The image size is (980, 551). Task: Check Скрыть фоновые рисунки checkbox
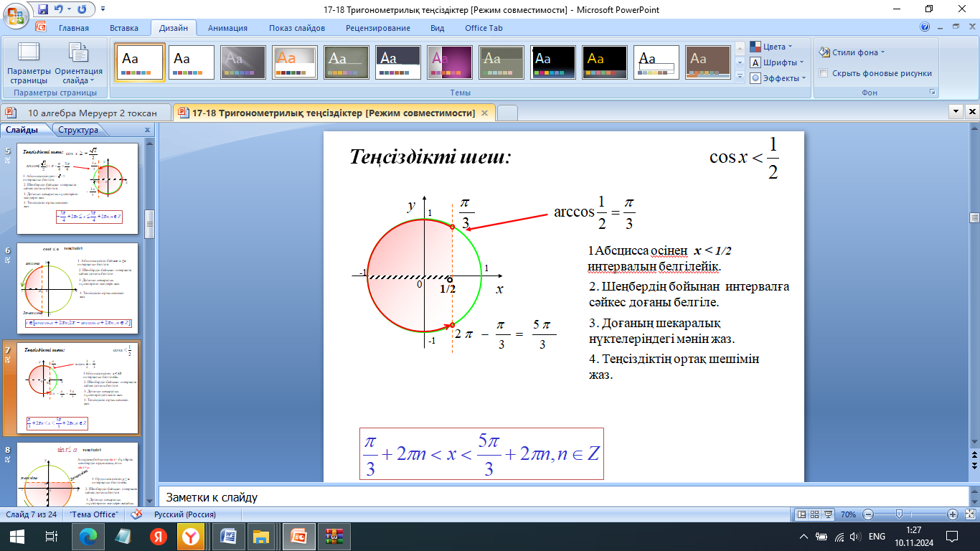(824, 73)
